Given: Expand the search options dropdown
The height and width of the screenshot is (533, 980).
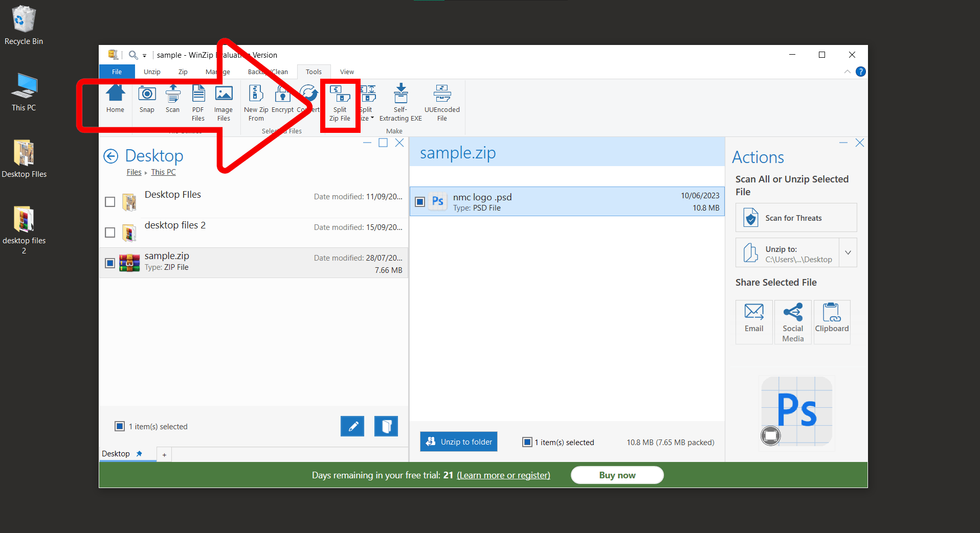Looking at the screenshot, I should coord(145,55).
